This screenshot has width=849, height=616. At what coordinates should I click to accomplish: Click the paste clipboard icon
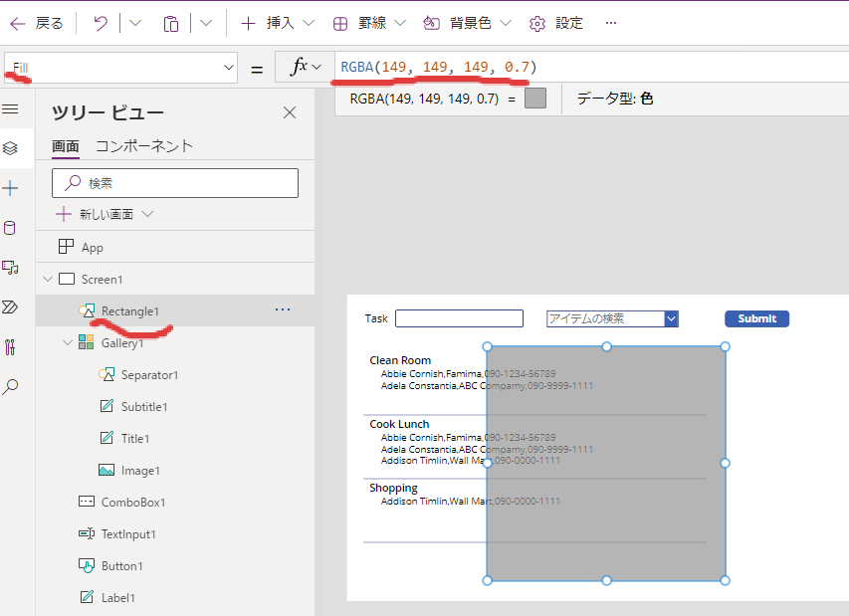pos(171,23)
